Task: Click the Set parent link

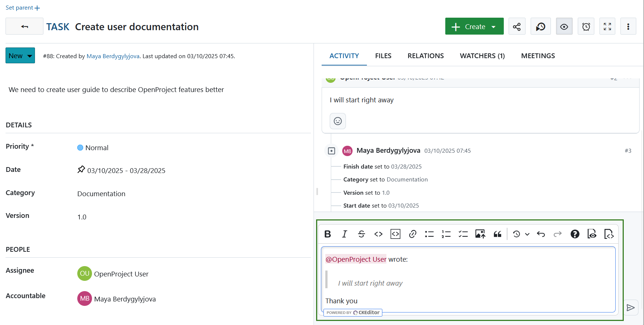Action: pyautogui.click(x=22, y=8)
